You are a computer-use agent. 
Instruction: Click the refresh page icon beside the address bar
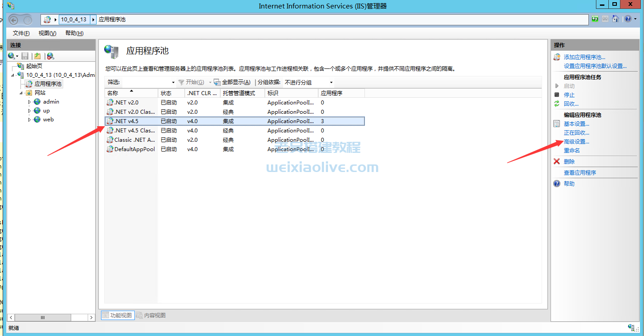click(x=595, y=19)
